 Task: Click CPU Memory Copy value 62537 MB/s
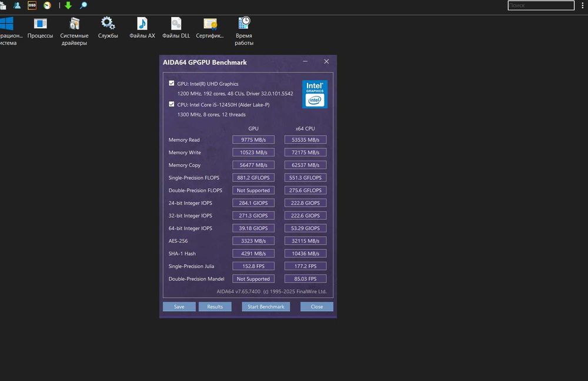305,165
